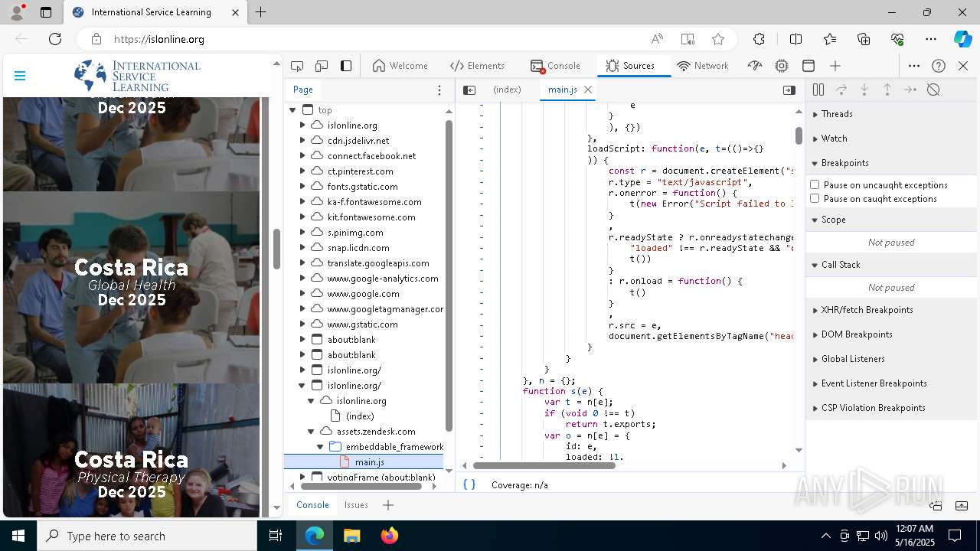
Task: Open the Welcome tab
Action: (400, 66)
